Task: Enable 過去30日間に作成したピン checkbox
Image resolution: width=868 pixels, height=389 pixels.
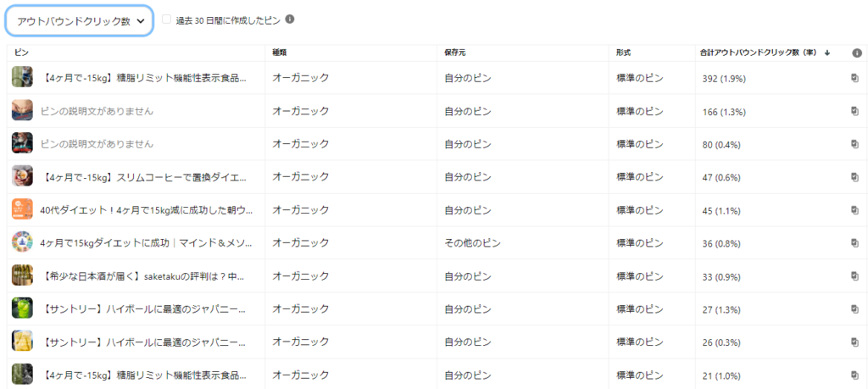Action: coord(166,19)
